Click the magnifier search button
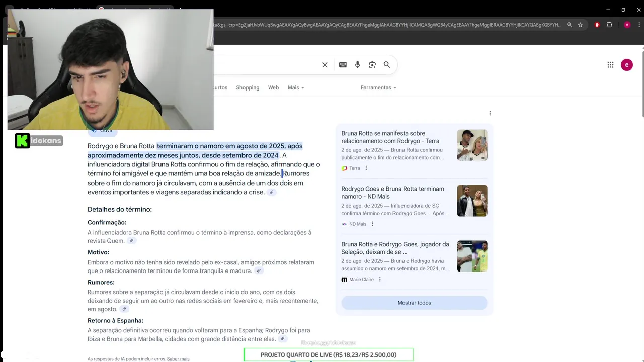Image resolution: width=644 pixels, height=362 pixels. (387, 65)
